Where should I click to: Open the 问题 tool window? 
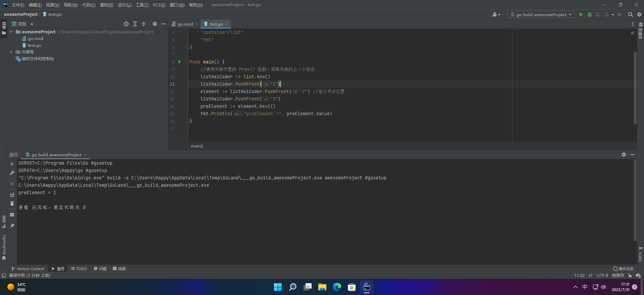click(100, 269)
